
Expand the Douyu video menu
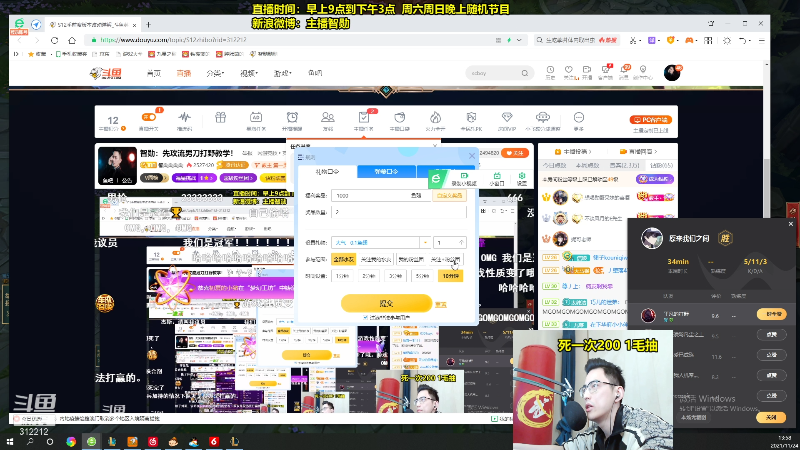pyautogui.click(x=249, y=73)
